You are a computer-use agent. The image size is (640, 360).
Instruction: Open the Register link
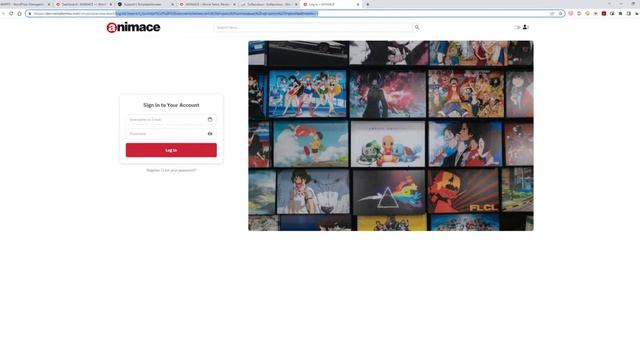153,170
